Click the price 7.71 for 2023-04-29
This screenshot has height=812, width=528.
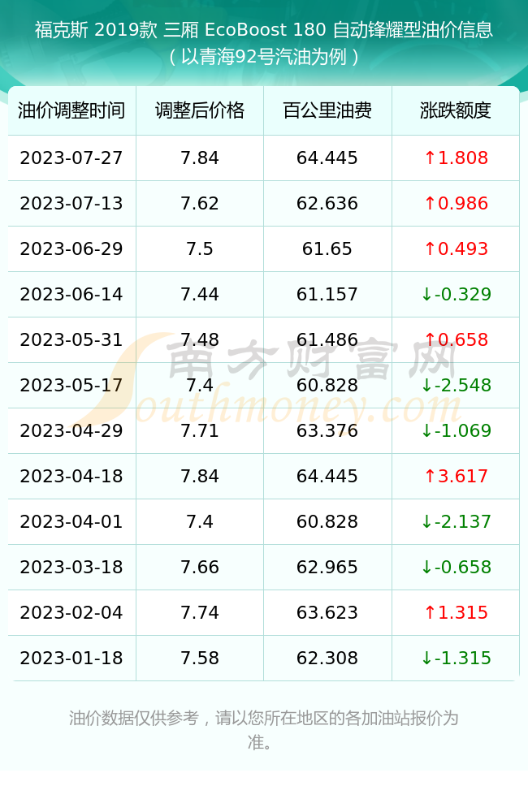point(200,431)
